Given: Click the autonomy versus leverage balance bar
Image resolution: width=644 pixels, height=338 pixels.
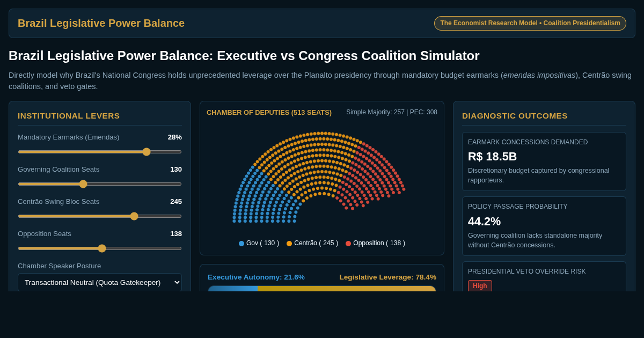Looking at the screenshot, I should click(322, 289).
